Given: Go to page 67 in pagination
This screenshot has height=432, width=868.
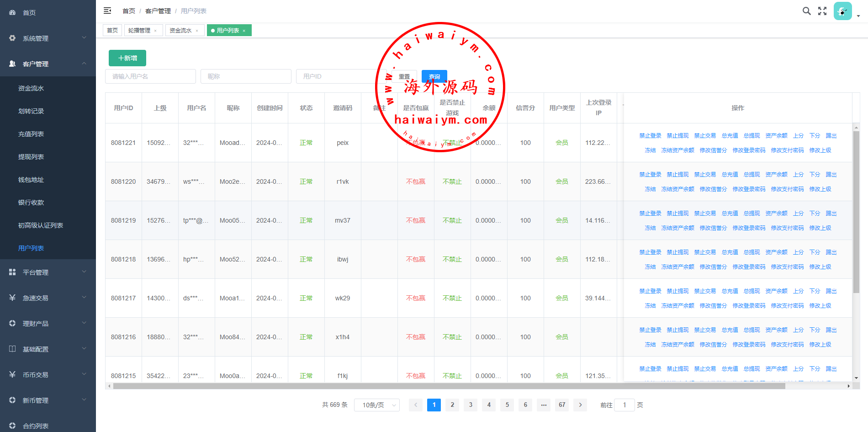Looking at the screenshot, I should pos(562,405).
